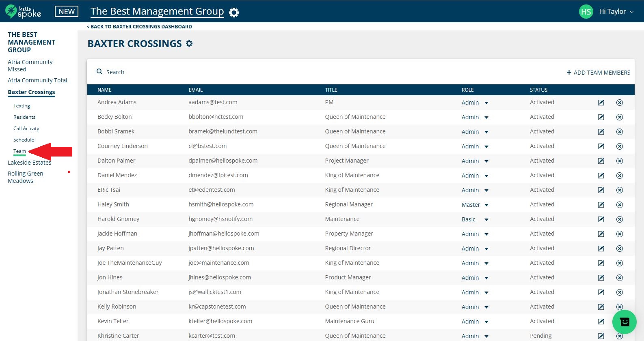This screenshot has width=644, height=341.
Task: Remove Jay Patten from team
Action: point(620,249)
